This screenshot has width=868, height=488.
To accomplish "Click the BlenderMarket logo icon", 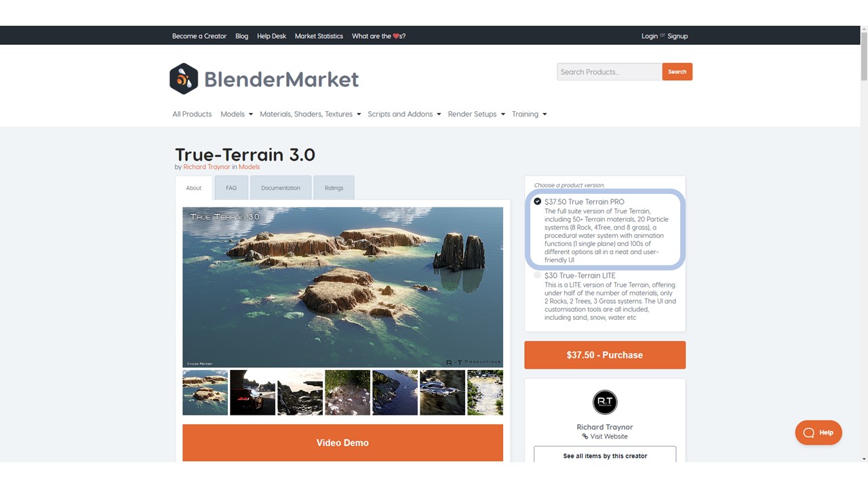I will click(183, 79).
